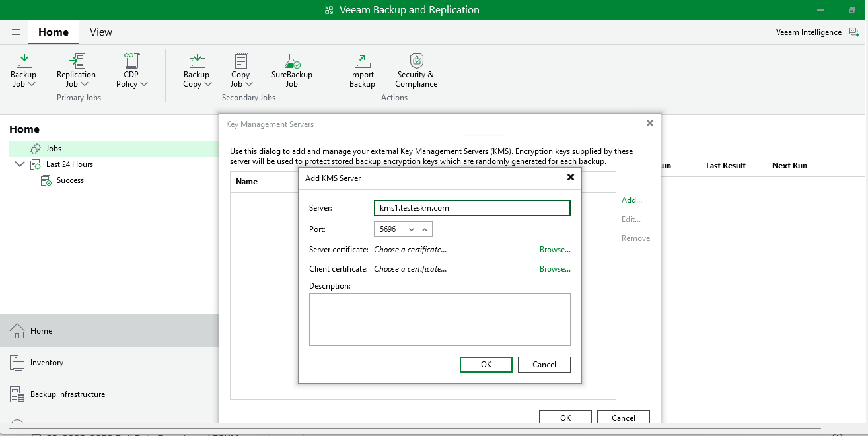Click the Success node icon

pyautogui.click(x=46, y=180)
